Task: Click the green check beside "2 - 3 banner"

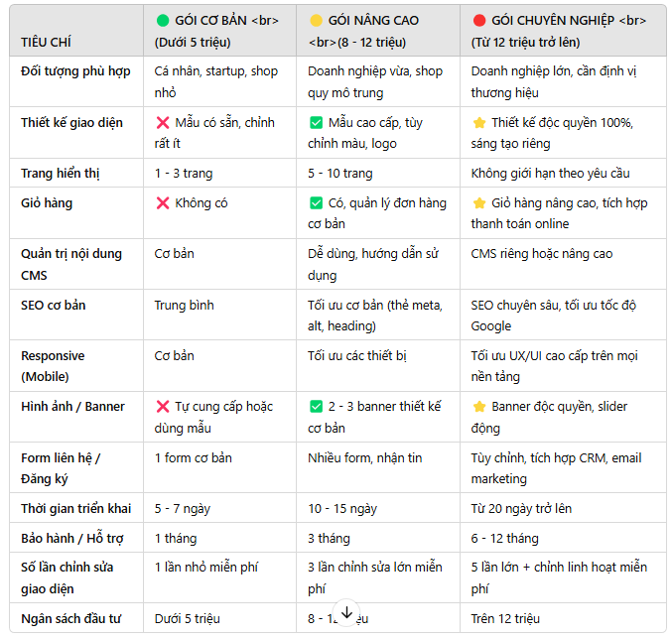Action: [316, 407]
